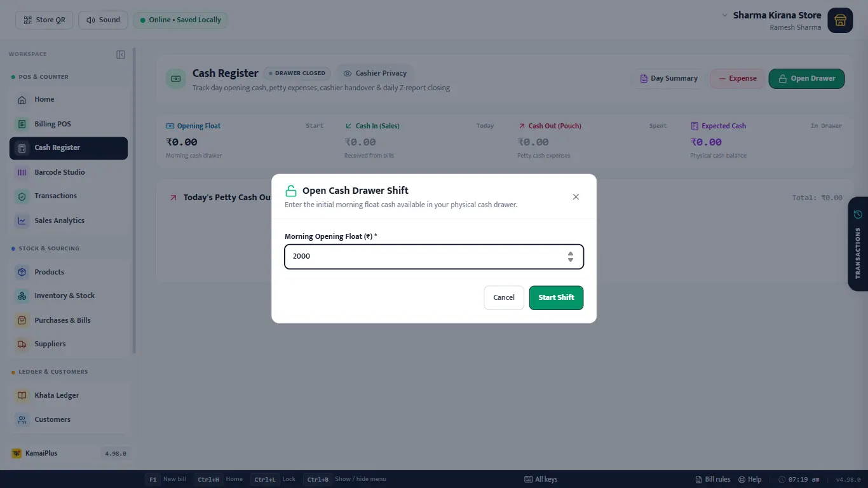Click the F1 New bill shortcut
The height and width of the screenshot is (488, 868).
tap(166, 479)
